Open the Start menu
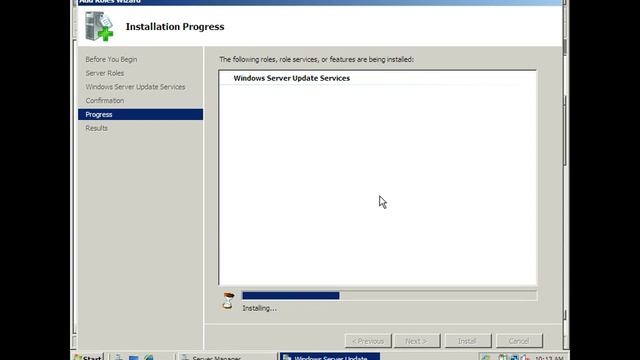Image resolution: width=640 pixels, height=360 pixels. 88,357
